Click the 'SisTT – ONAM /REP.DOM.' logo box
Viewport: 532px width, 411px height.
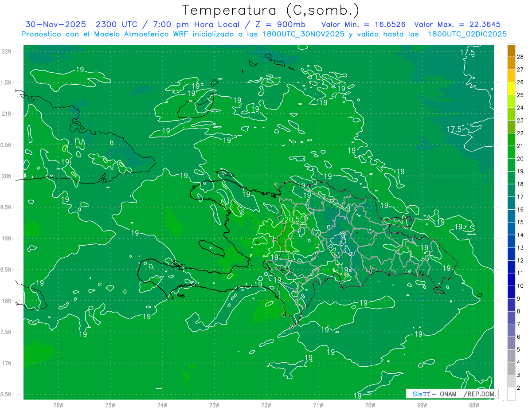[x=452, y=394]
